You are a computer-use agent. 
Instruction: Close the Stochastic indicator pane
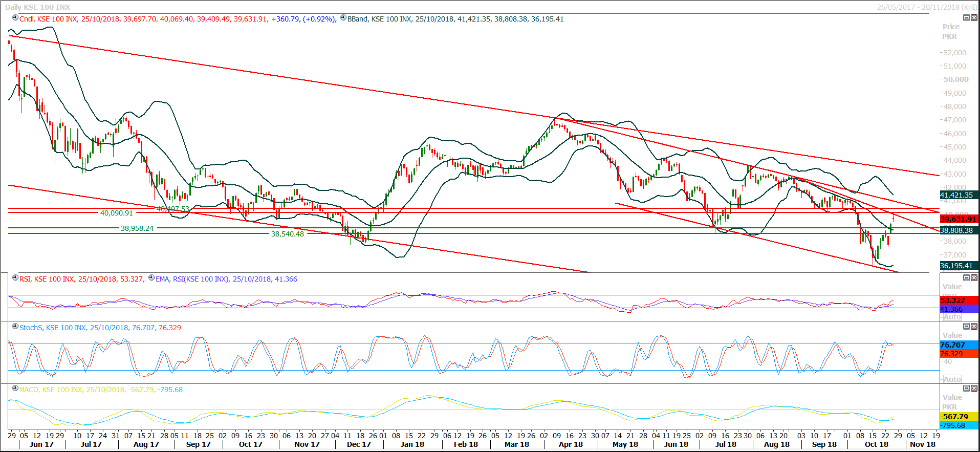974,327
